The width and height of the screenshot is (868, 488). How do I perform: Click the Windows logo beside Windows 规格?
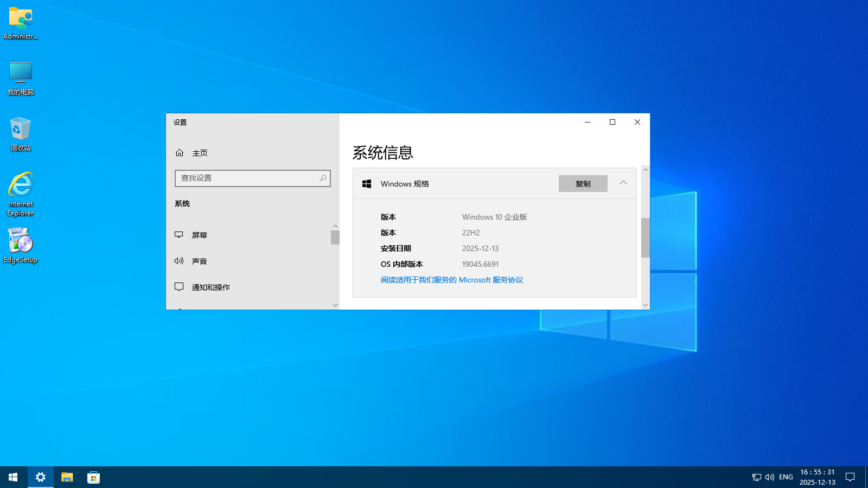tap(367, 184)
